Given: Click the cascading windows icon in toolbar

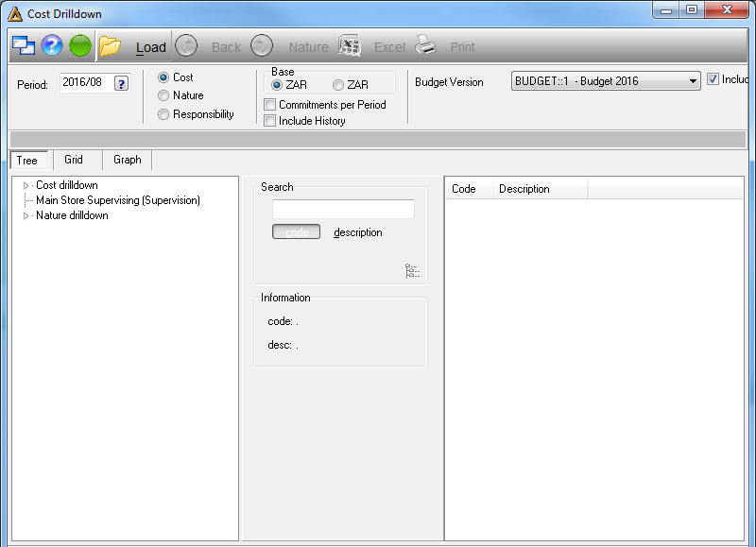Looking at the screenshot, I should [23, 45].
